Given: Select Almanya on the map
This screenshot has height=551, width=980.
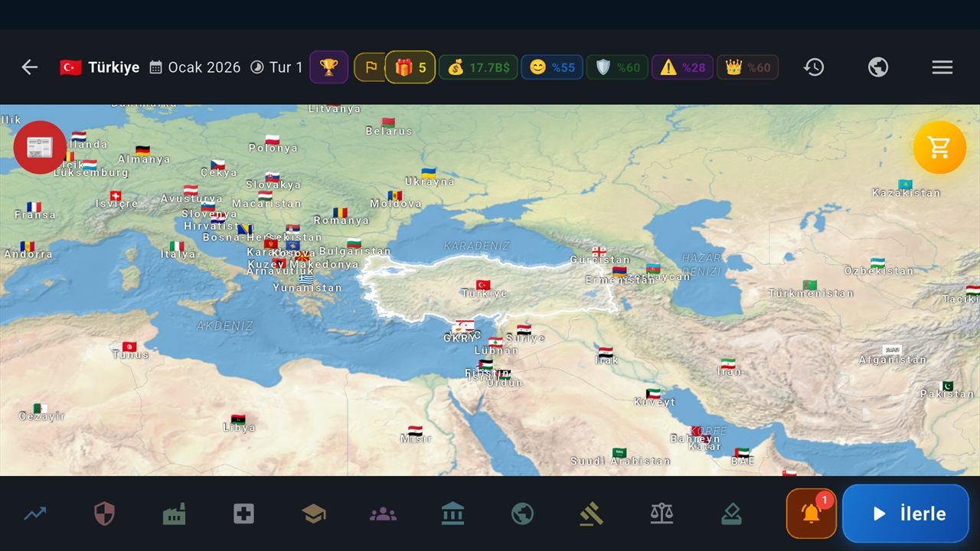Looking at the screenshot, I should (x=143, y=155).
